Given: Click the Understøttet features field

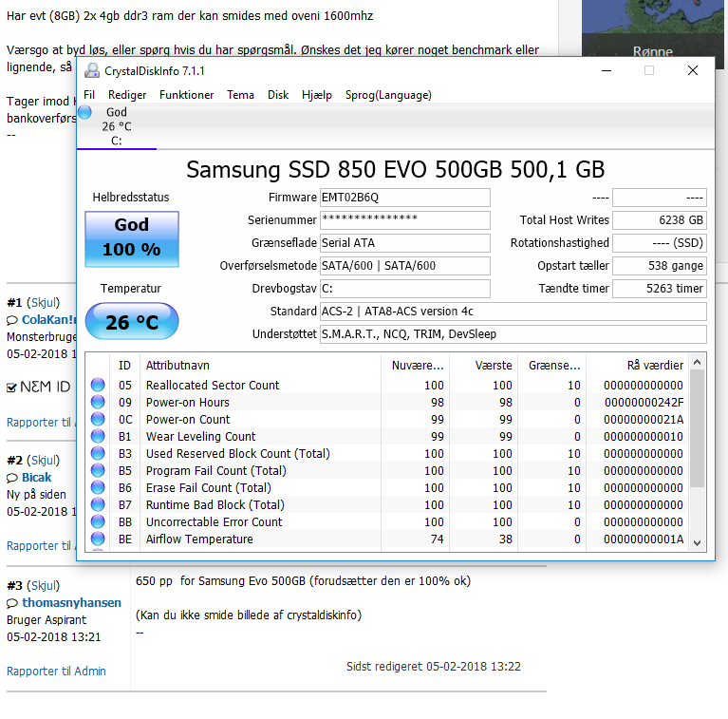Looking at the screenshot, I should (x=513, y=334).
